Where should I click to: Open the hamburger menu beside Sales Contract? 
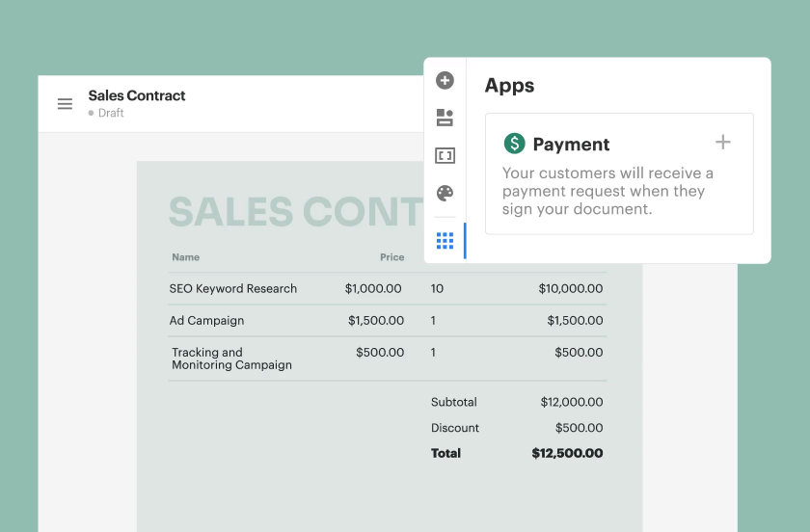click(x=65, y=104)
